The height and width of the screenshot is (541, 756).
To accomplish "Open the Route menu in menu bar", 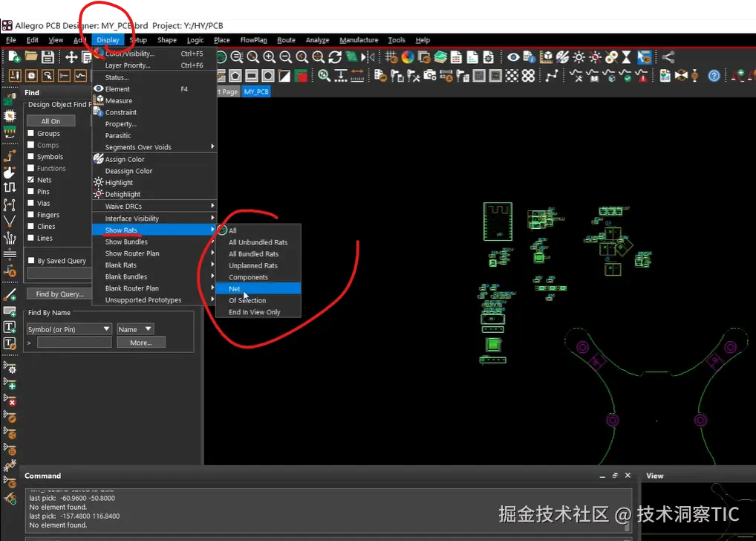I will point(287,40).
